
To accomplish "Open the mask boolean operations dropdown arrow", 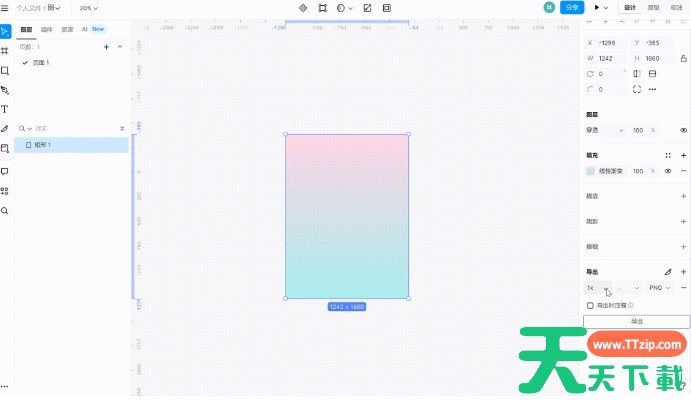I will click(350, 8).
